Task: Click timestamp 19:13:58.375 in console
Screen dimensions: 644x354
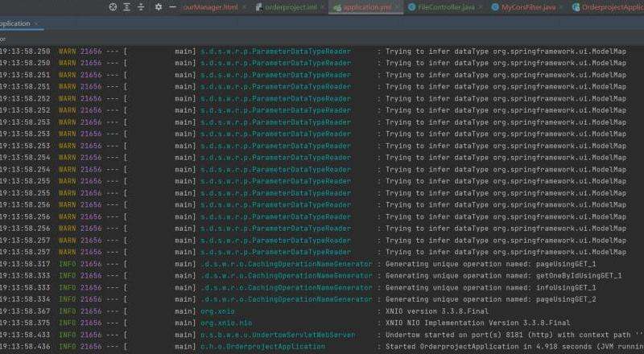Action: click(25, 323)
